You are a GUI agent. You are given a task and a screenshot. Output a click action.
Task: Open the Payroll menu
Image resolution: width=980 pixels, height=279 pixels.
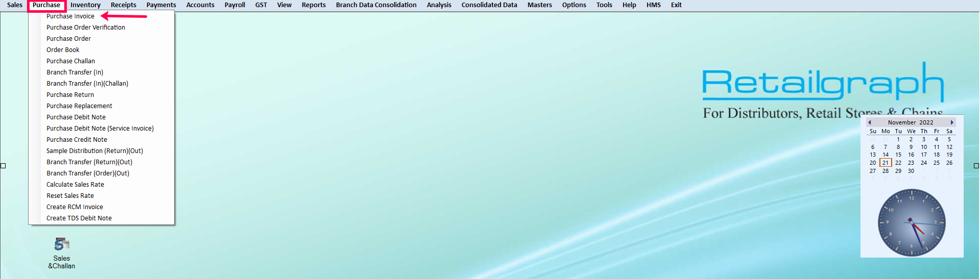point(235,5)
